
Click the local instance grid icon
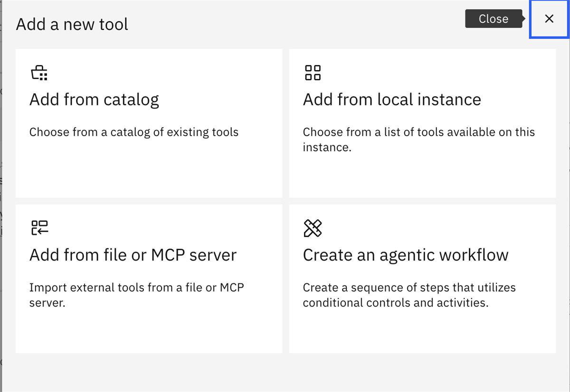pyautogui.click(x=313, y=73)
